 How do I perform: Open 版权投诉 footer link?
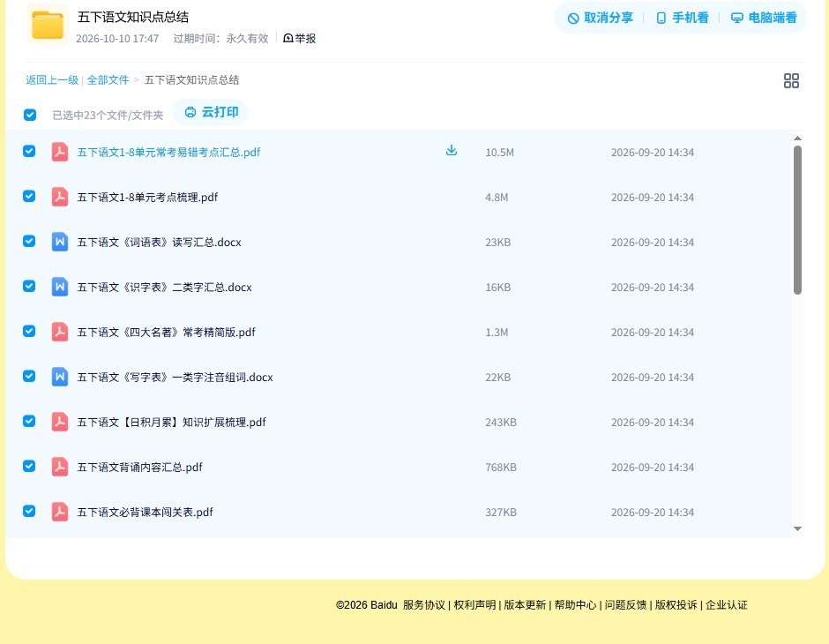click(676, 605)
